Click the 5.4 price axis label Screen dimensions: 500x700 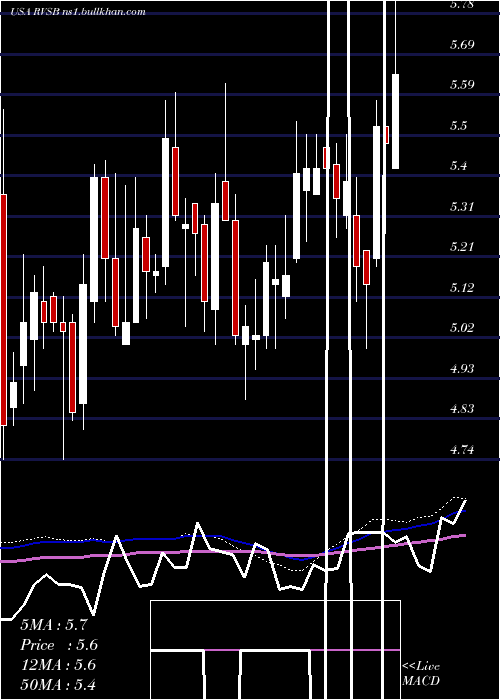458,166
